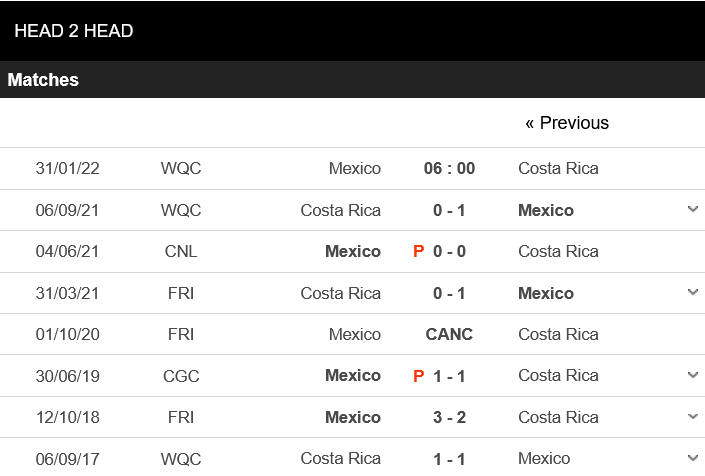This screenshot has height=476, width=705.
Task: Click the Matches section header
Action: [44, 80]
